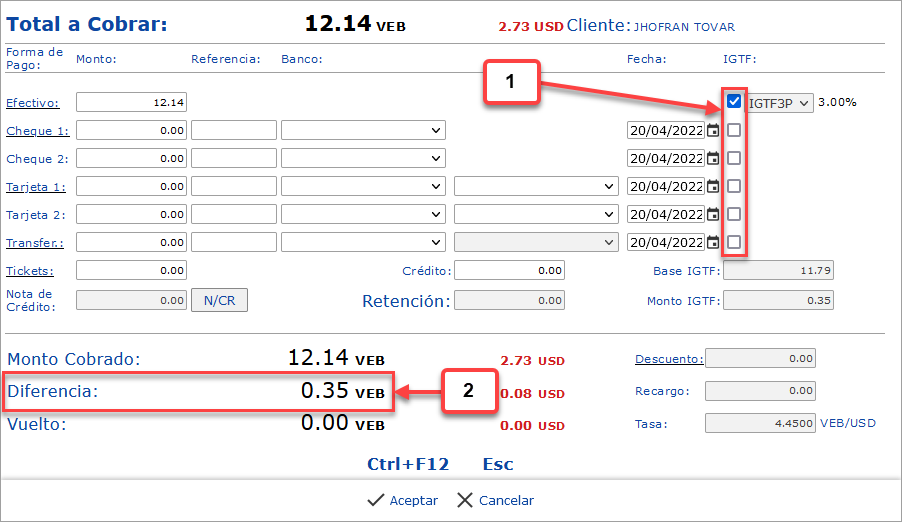
Task: Open Tarjeta 2 second dropdown
Action: click(536, 214)
